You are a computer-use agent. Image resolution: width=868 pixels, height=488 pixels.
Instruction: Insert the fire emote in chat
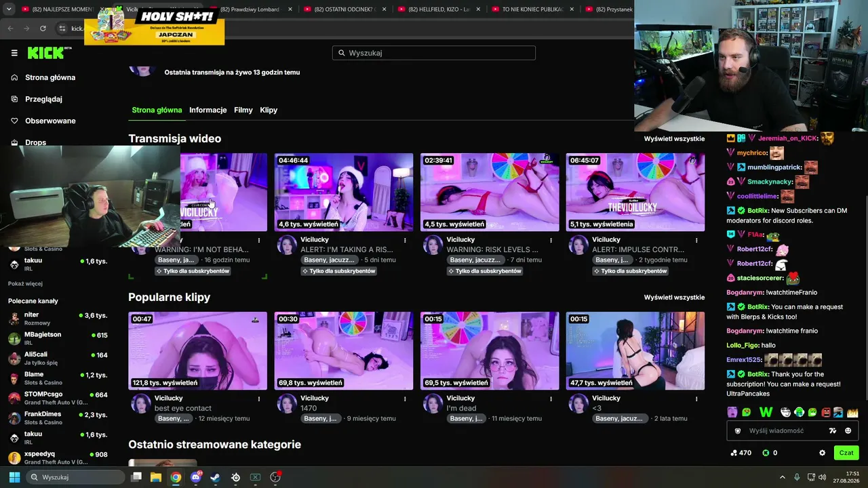click(x=852, y=412)
